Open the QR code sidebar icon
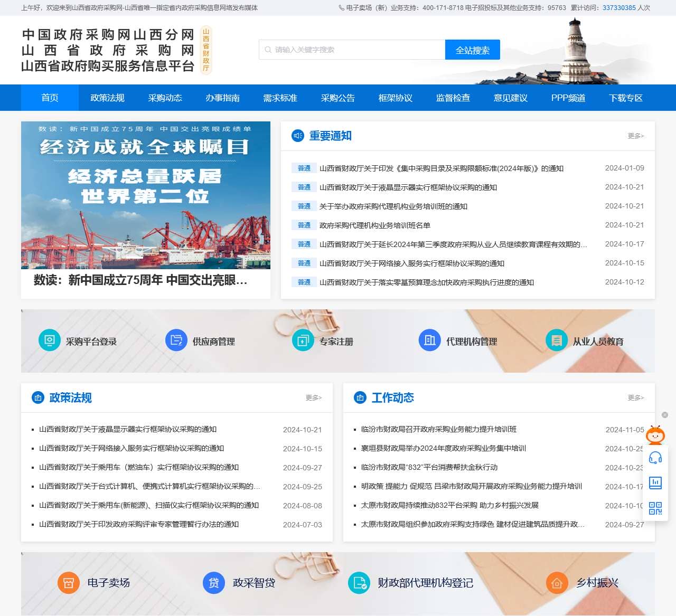Screen dimensions: 676x616 click(655, 508)
